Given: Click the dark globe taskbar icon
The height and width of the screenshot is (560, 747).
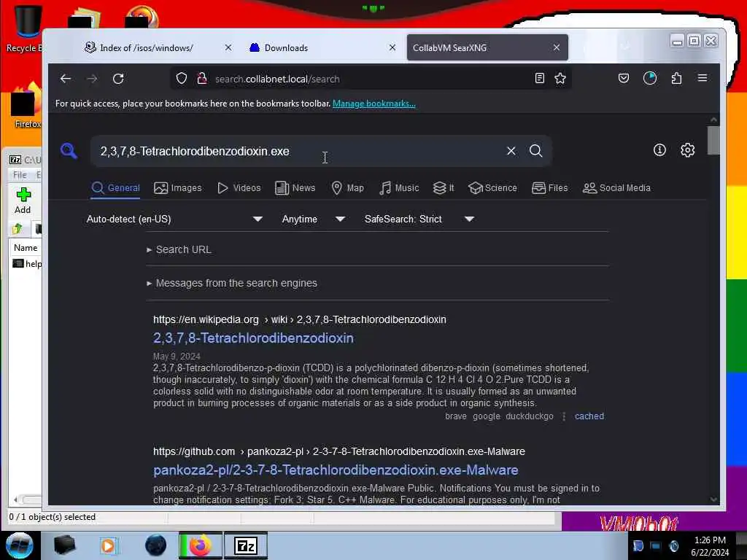Looking at the screenshot, I should pyautogui.click(x=156, y=545).
